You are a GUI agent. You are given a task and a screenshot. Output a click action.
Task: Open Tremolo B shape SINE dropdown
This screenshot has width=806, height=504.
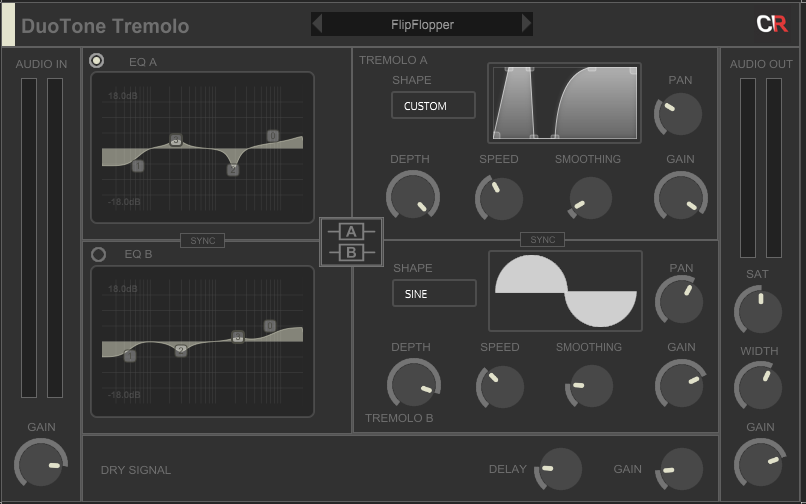pyautogui.click(x=434, y=294)
